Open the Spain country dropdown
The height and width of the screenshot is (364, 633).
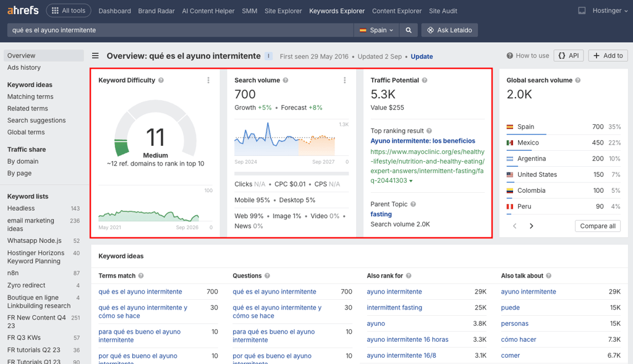pyautogui.click(x=376, y=30)
